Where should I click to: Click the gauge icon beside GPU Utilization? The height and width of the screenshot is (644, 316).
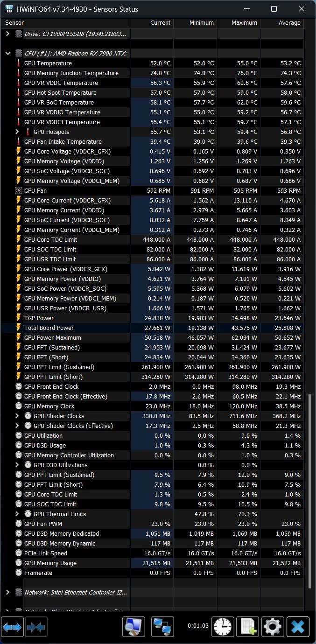(19, 435)
